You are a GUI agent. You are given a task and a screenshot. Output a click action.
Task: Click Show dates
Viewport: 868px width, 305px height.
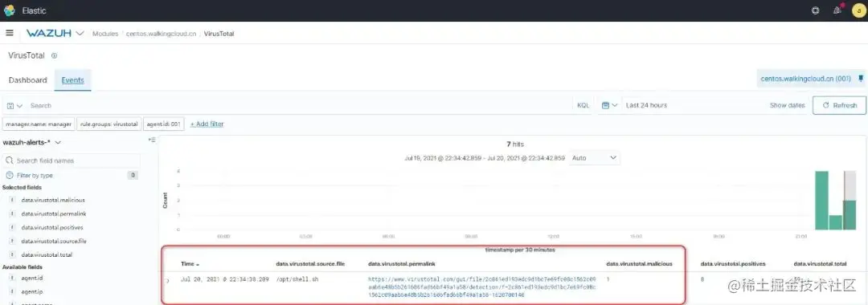[x=787, y=105]
